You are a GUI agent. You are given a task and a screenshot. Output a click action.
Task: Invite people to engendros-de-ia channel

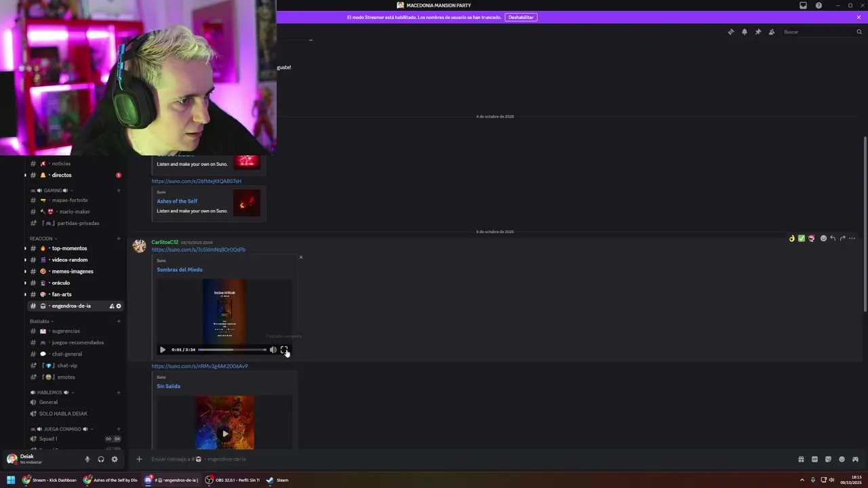(111, 306)
